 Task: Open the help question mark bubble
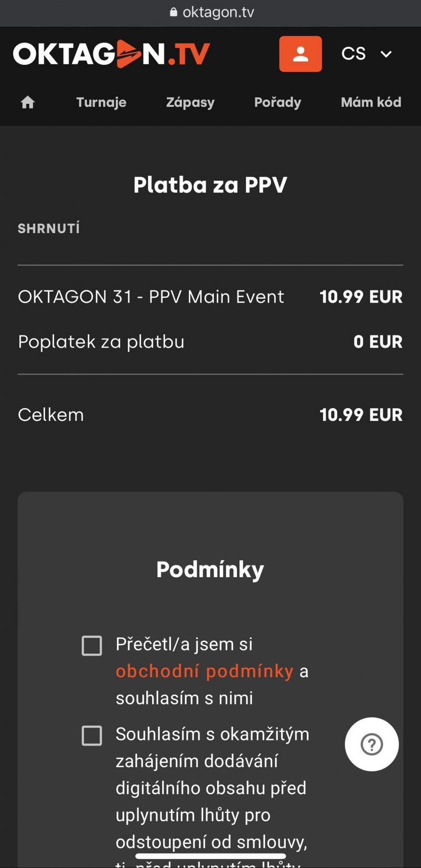(371, 744)
